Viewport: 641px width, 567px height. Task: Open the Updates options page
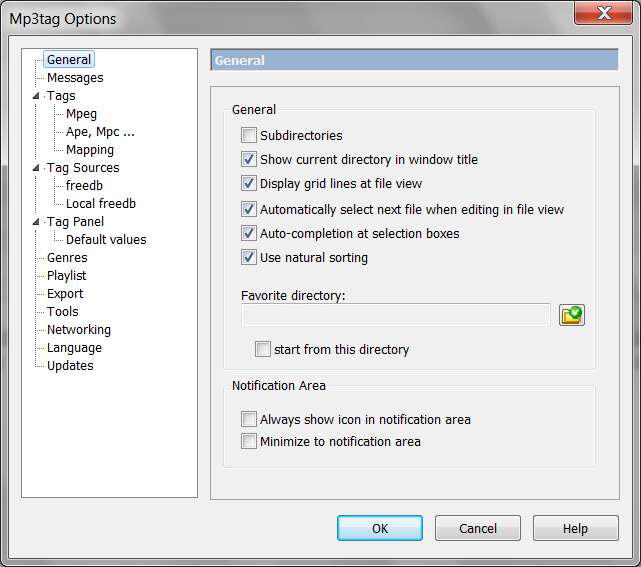(x=70, y=365)
